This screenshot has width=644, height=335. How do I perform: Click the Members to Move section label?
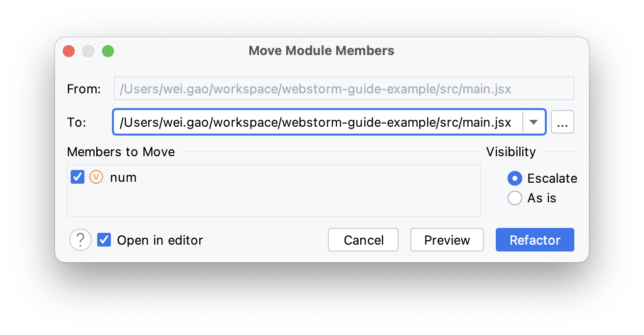[121, 152]
